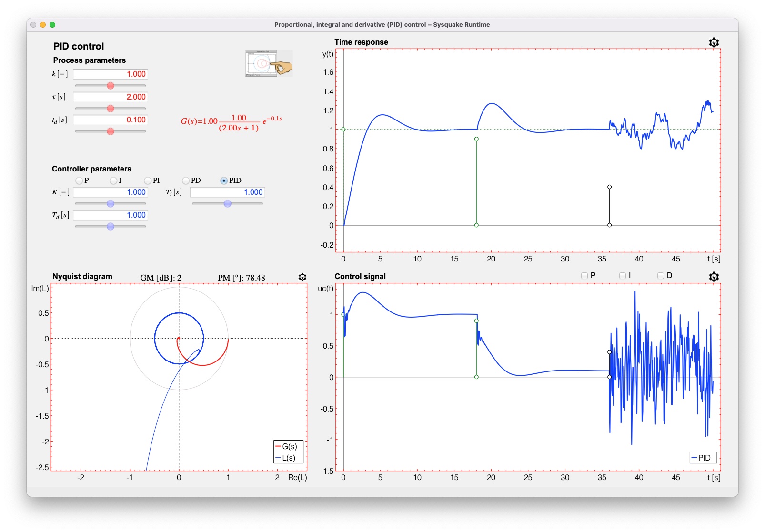This screenshot has height=532, width=765.
Task: Click the delay td input field
Action: tap(110, 120)
